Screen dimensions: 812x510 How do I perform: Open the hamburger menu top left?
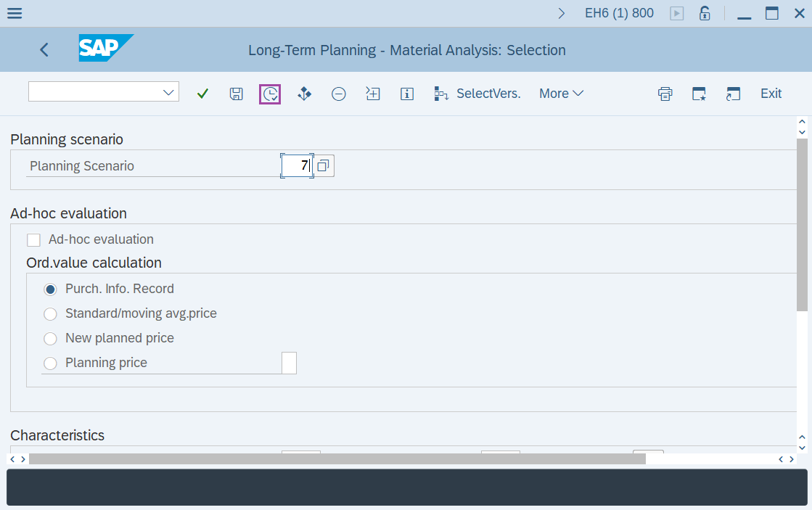(x=15, y=12)
